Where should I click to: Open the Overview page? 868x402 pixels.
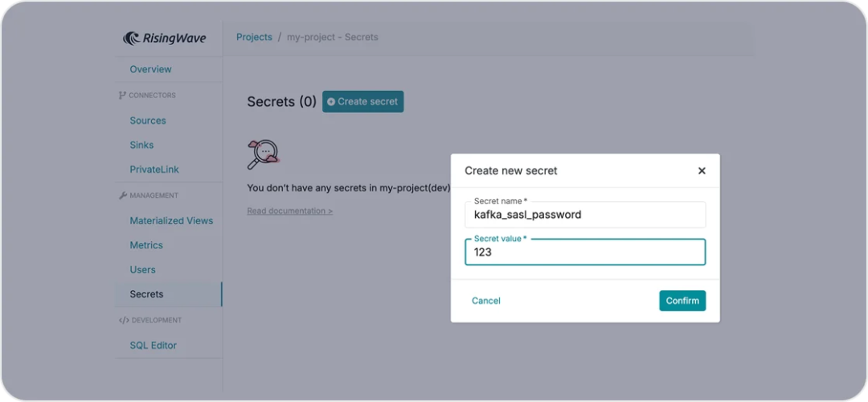(150, 69)
